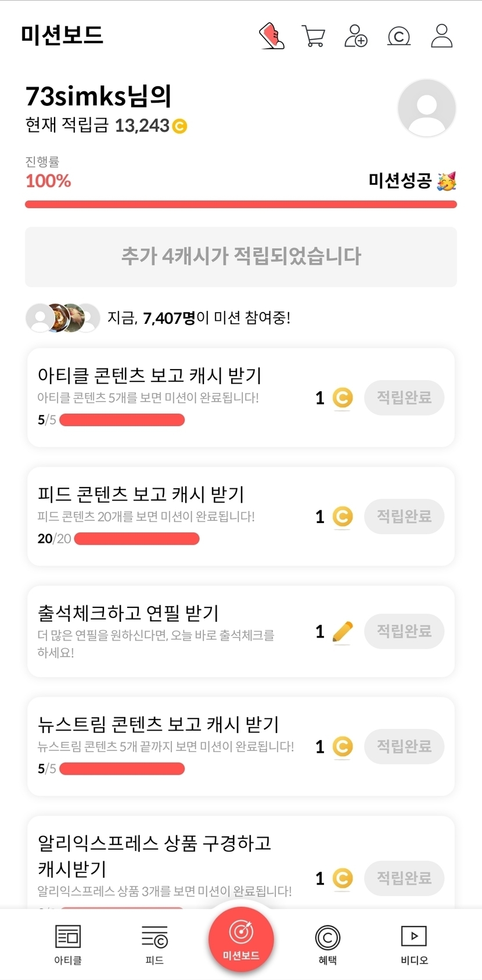Viewport: 482px width, 980px height.
Task: Tap coin icon on 아티클 콘텐츠 mission
Action: [x=343, y=398]
